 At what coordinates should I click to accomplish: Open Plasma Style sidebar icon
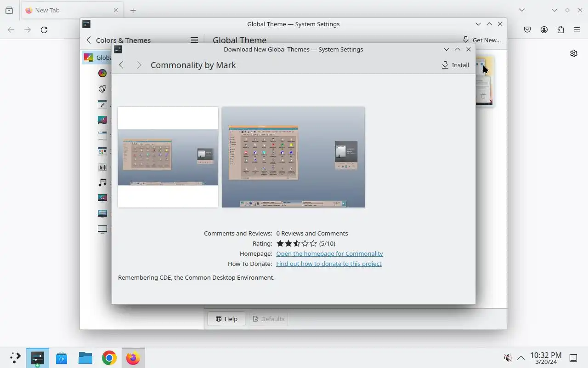pos(102,120)
